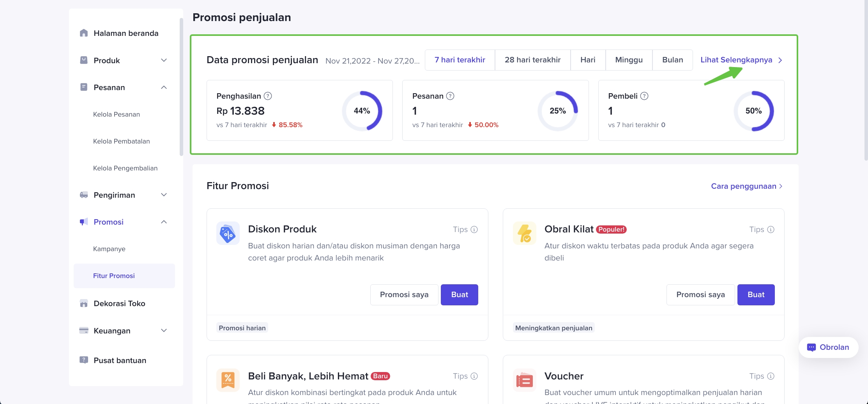The image size is (868, 404).
Task: Open help icon beside Penghasilan
Action: 268,96
